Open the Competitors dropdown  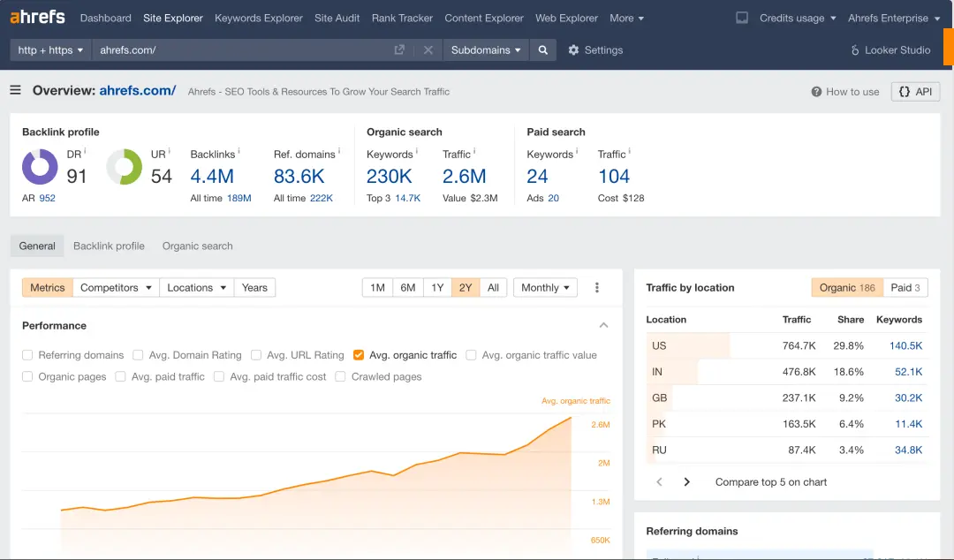116,287
